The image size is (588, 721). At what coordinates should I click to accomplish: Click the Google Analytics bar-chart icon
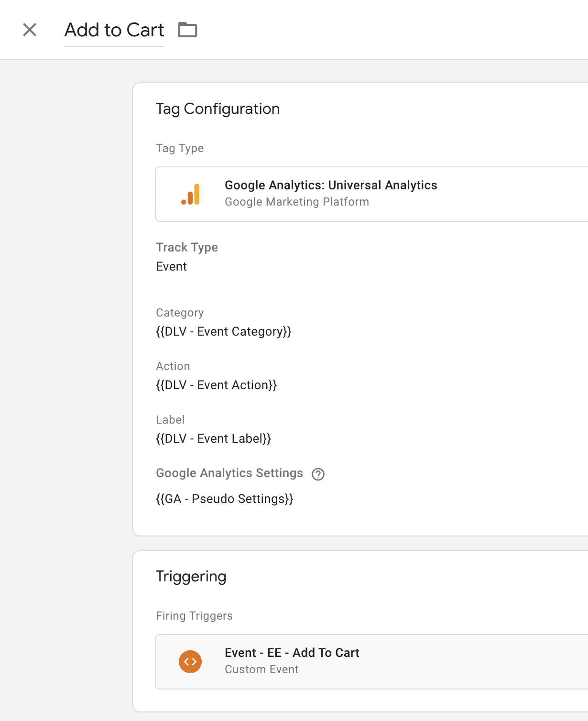190,194
